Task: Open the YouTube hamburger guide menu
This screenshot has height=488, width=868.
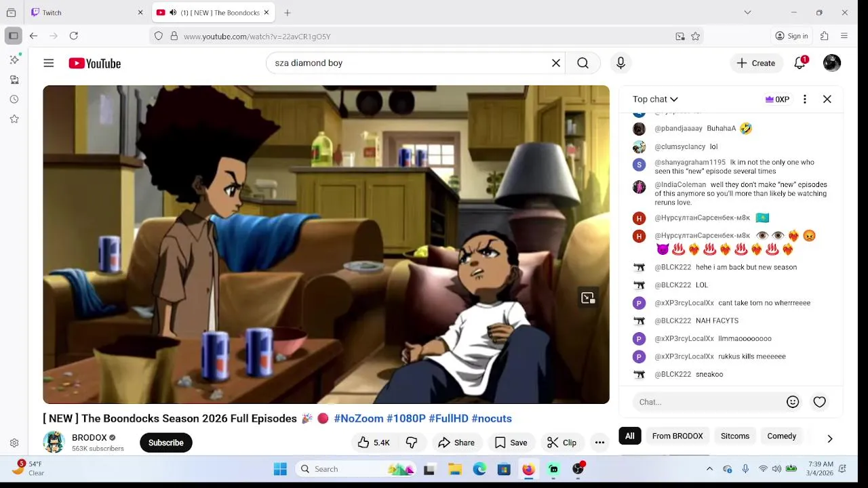Action: (x=49, y=63)
